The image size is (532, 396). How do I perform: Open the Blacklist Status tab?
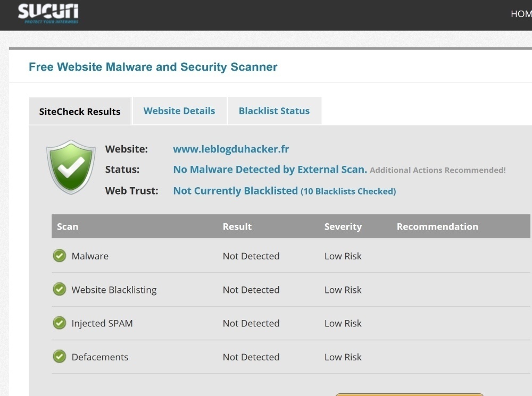point(275,111)
